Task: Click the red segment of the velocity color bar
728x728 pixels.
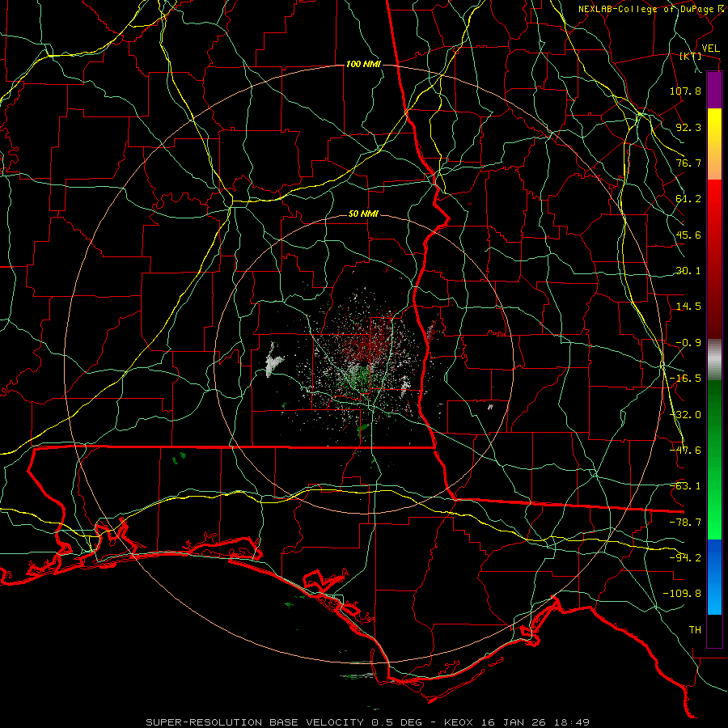Action: click(x=714, y=259)
